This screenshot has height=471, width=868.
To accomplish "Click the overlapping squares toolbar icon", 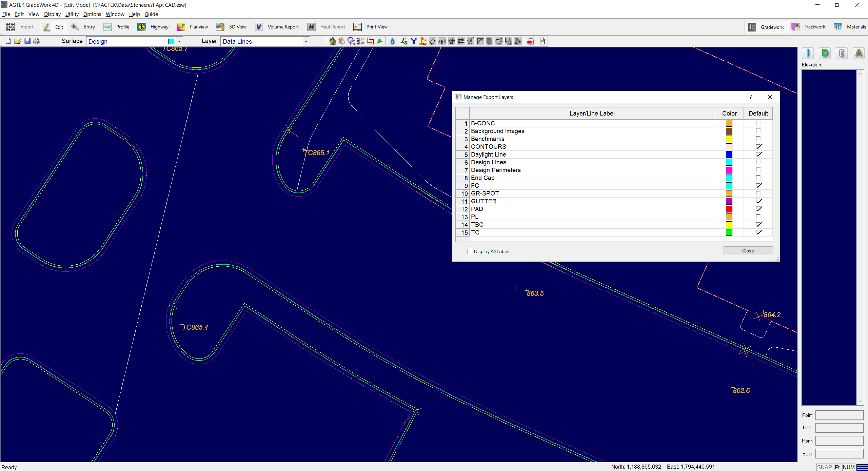I will 370,41.
